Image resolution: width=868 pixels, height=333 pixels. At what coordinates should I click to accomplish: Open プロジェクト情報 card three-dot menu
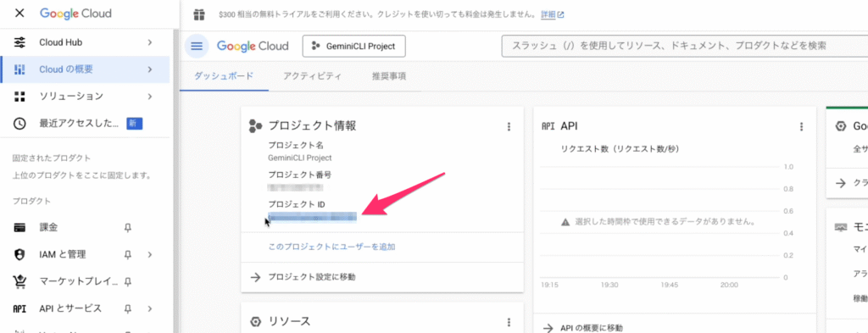[509, 126]
